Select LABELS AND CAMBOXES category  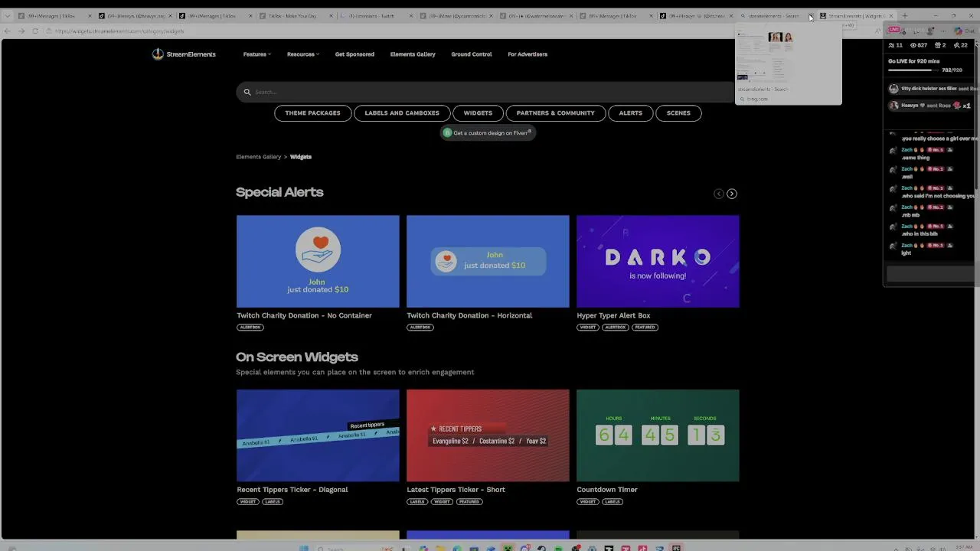pyautogui.click(x=402, y=113)
